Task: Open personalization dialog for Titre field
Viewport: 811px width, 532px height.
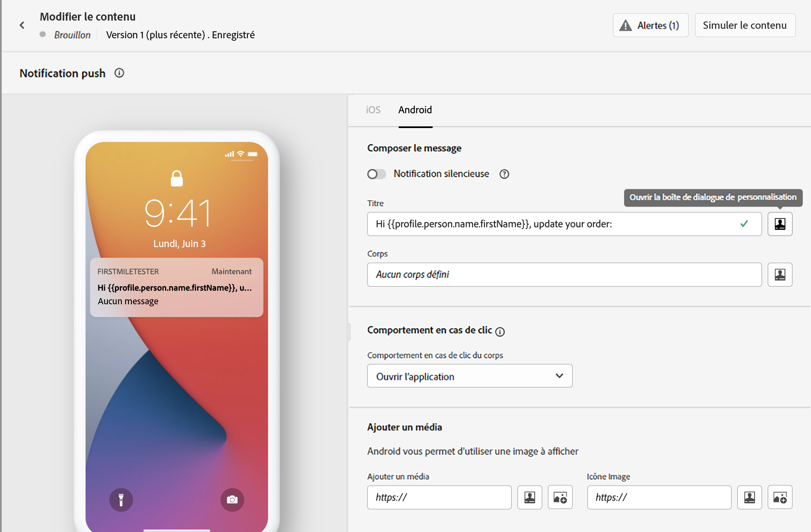Action: click(780, 224)
